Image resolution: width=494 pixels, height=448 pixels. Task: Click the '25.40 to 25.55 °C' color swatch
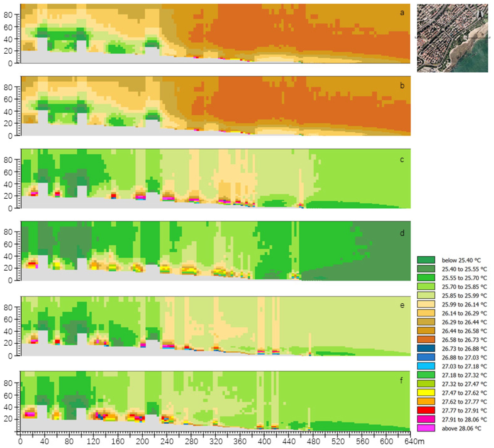(x=426, y=269)
